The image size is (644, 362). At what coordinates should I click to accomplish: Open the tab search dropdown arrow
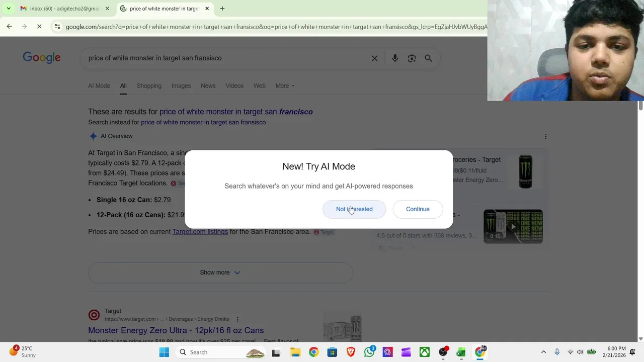click(x=9, y=9)
